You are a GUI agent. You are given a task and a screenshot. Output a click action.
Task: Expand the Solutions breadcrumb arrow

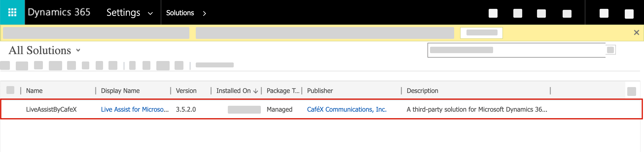[x=204, y=13]
